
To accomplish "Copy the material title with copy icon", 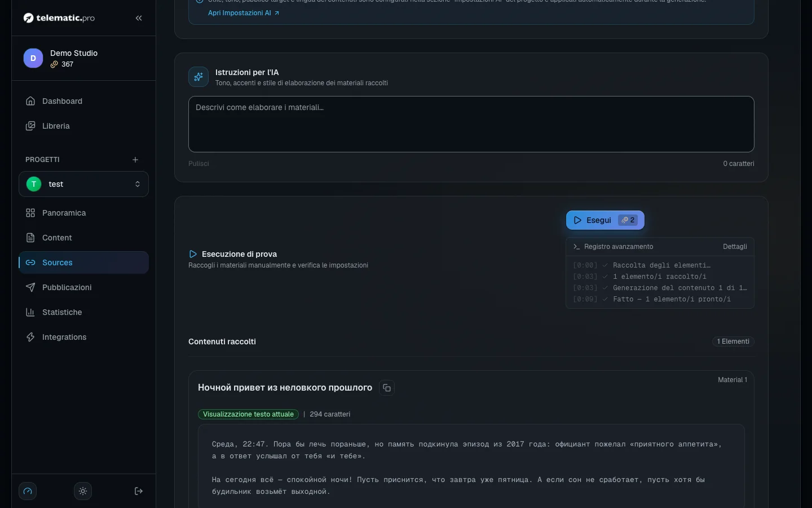I will tap(387, 388).
